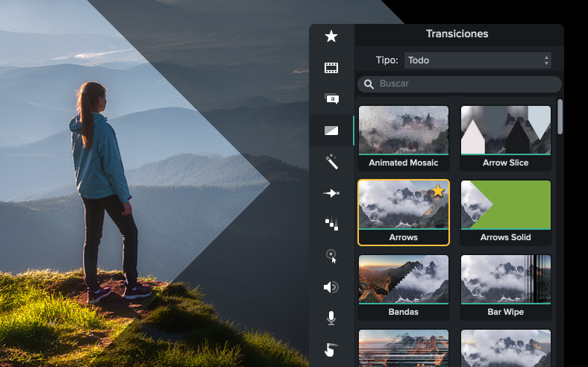Click the transitions list scrollbar
588x367 pixels.
[x=560, y=116]
